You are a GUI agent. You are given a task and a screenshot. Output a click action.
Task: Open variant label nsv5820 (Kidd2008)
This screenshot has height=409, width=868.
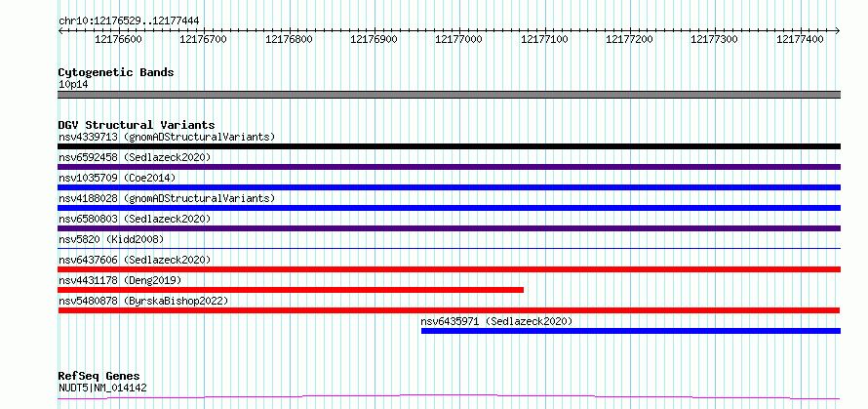click(x=111, y=239)
